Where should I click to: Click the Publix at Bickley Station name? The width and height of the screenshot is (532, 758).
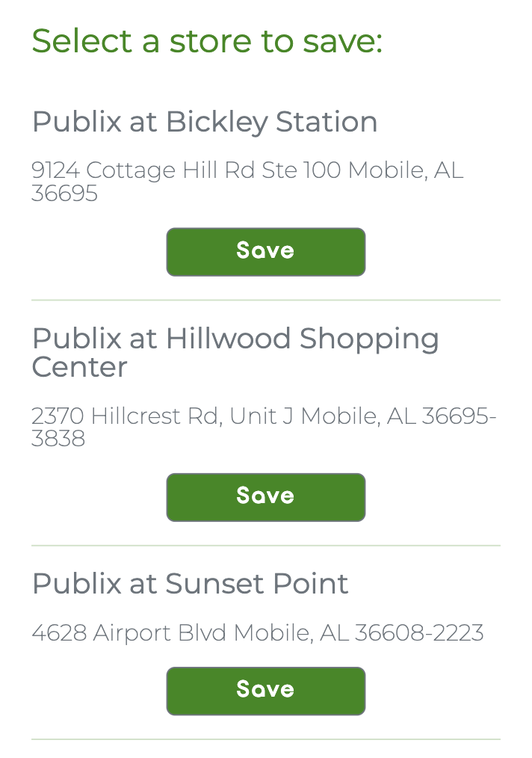(x=205, y=122)
